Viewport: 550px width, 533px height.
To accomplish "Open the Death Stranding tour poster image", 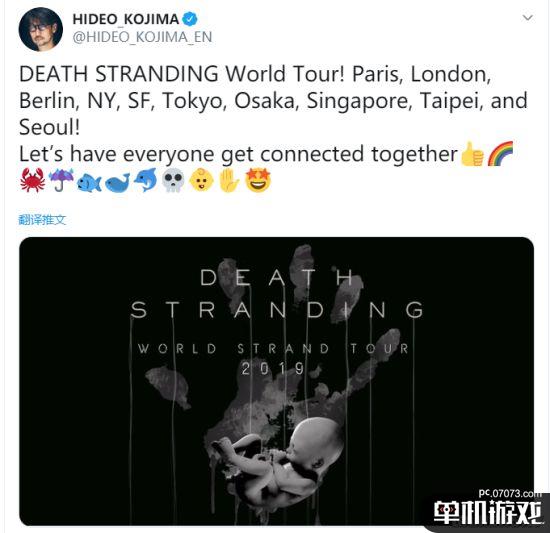I will pyautogui.click(x=276, y=381).
